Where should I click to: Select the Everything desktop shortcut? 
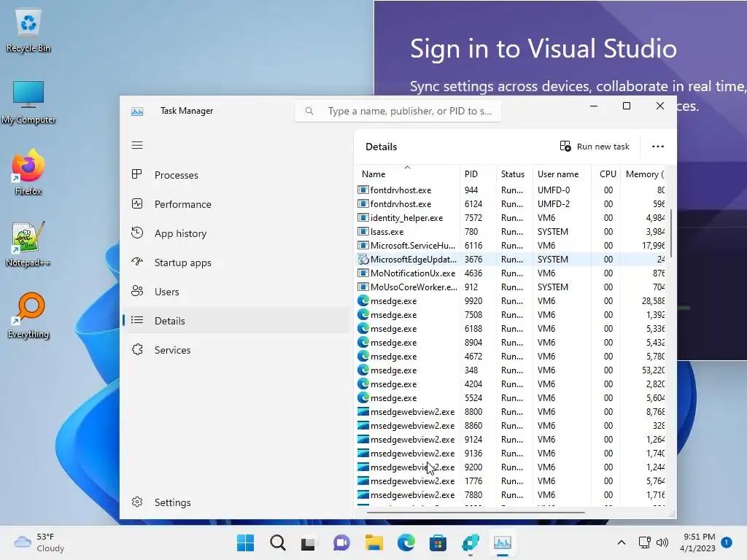pos(28,315)
